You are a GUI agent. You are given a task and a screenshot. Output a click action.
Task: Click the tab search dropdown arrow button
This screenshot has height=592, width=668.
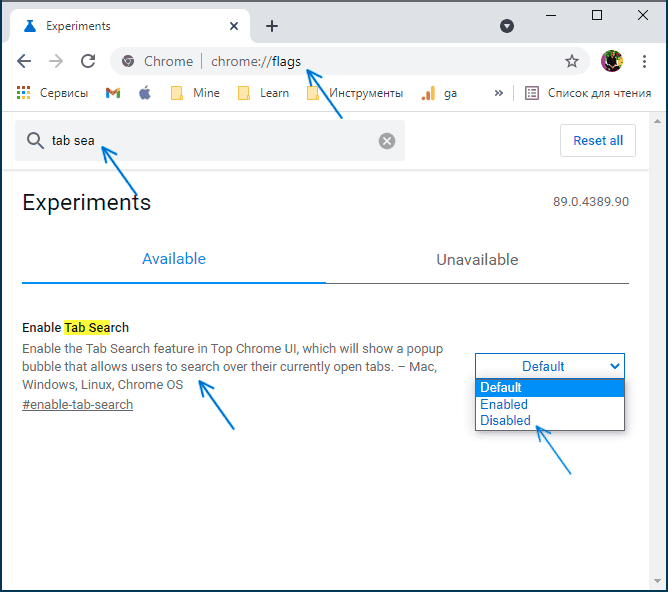507,26
